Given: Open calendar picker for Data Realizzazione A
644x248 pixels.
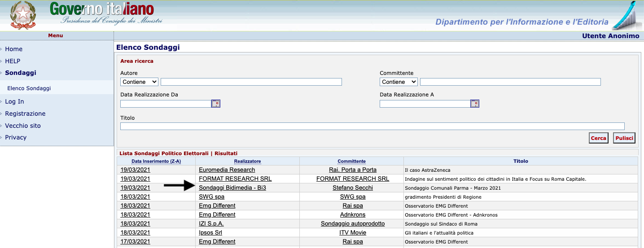Looking at the screenshot, I should click(475, 104).
